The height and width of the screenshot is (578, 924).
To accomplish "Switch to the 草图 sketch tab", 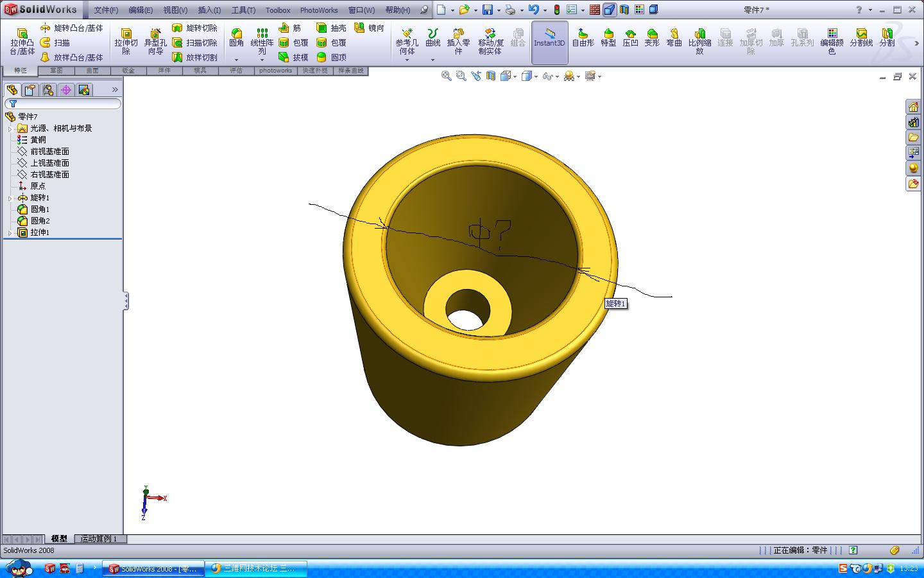I will [x=56, y=71].
